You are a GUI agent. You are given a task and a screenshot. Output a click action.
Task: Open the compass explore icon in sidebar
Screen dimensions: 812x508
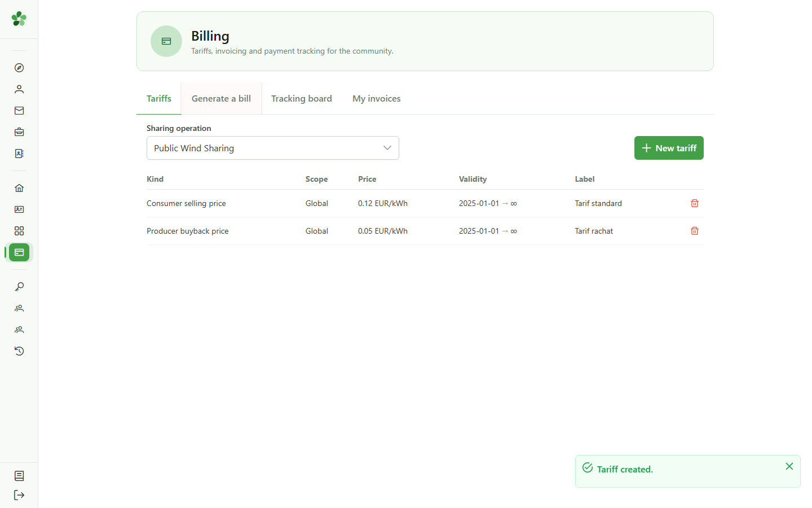click(x=19, y=68)
